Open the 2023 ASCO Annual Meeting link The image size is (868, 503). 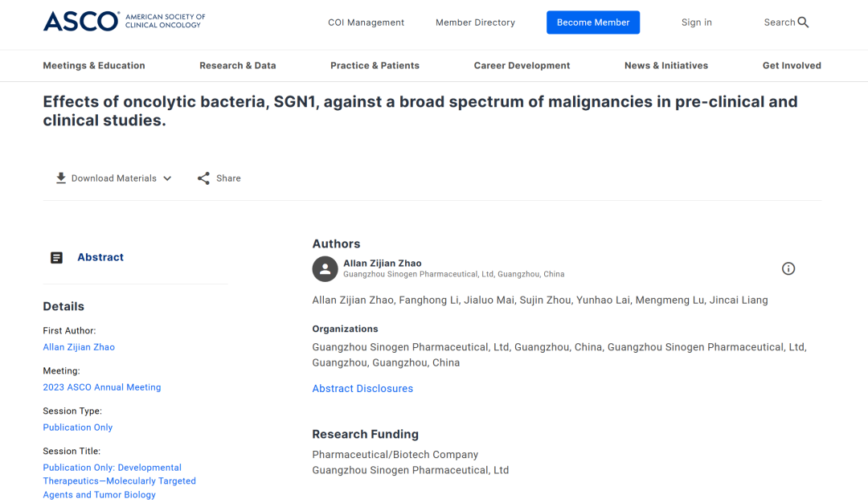(x=102, y=387)
